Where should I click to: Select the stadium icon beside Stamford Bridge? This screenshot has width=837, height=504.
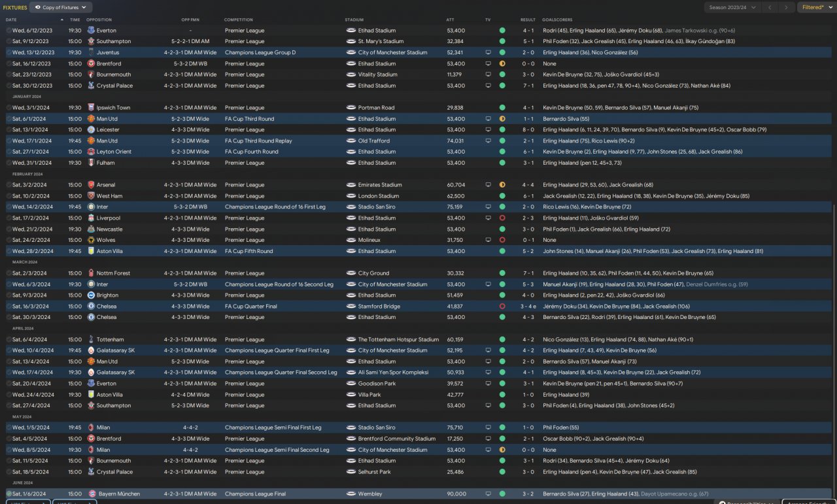click(350, 306)
